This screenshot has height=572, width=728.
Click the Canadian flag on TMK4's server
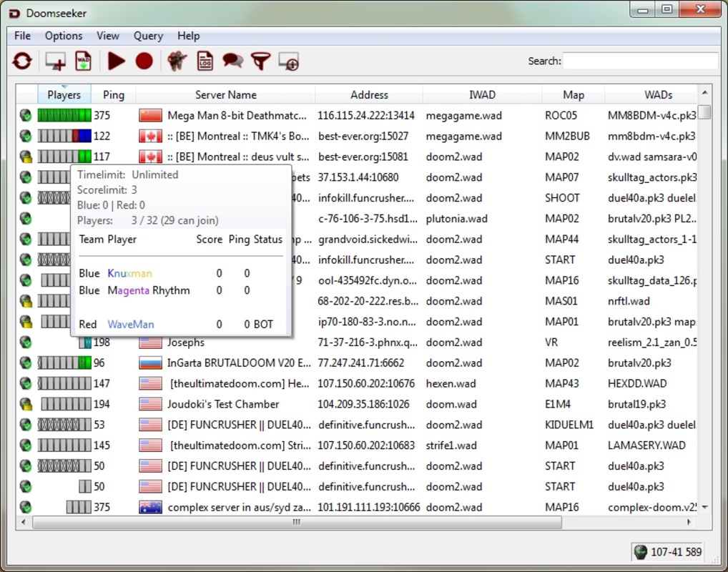tap(150, 136)
